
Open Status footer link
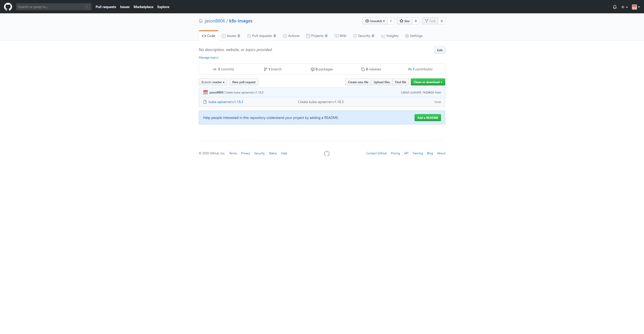coord(273,153)
